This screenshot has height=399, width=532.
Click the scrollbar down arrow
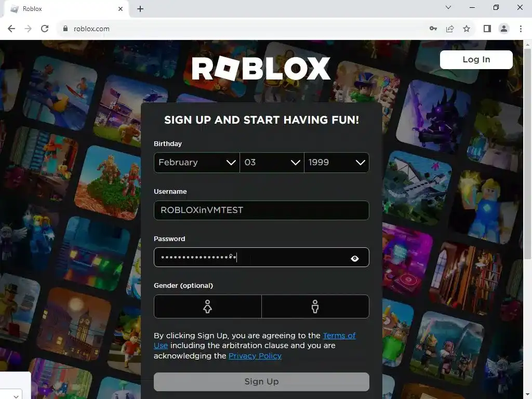tap(527, 395)
